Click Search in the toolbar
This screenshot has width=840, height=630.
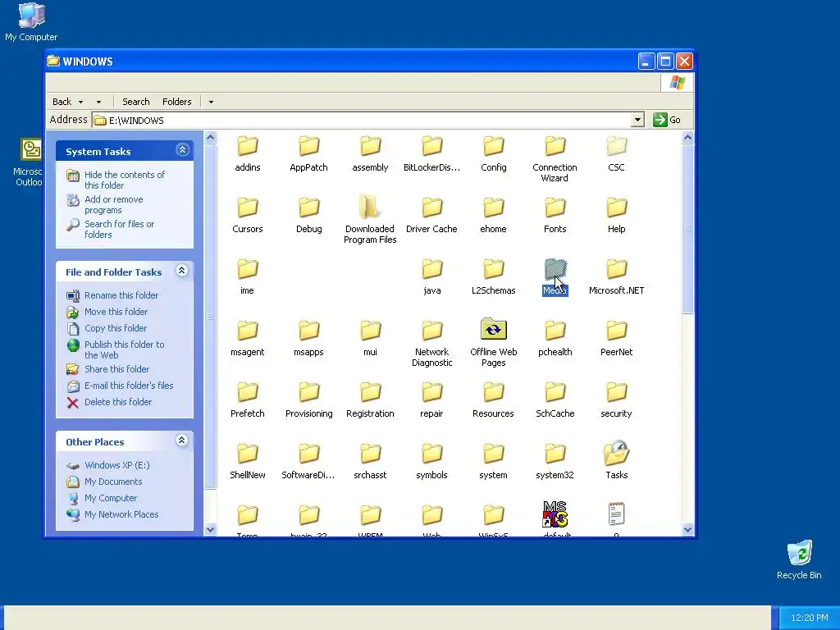point(135,102)
